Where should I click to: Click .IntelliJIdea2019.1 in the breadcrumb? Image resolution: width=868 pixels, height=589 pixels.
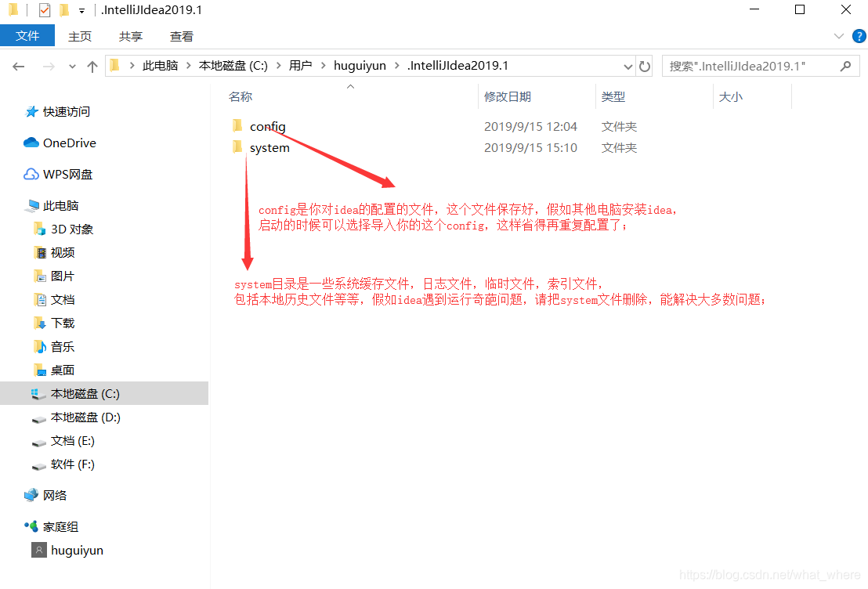(458, 66)
